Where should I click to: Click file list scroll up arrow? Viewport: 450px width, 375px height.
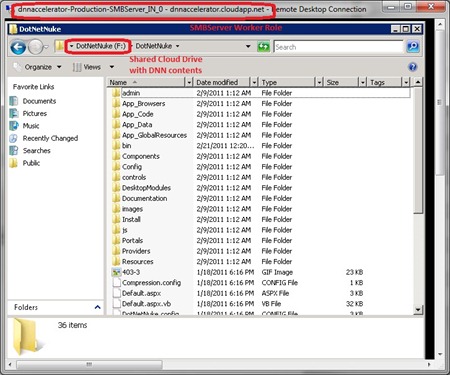[x=418, y=82]
